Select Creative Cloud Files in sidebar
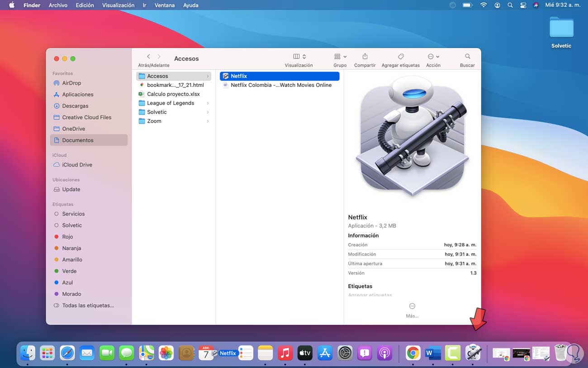Image resolution: width=588 pixels, height=368 pixels. (89, 117)
